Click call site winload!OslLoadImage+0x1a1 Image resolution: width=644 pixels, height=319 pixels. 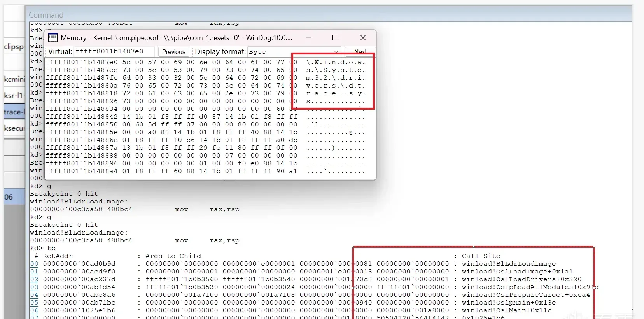[517, 272]
